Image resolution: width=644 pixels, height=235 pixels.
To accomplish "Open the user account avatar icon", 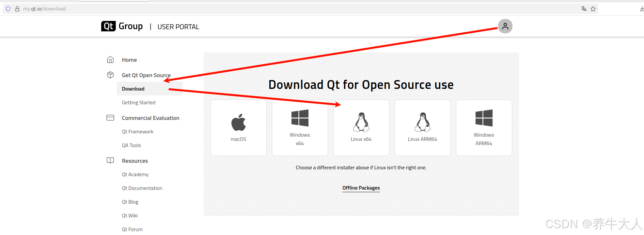I will [x=505, y=26].
